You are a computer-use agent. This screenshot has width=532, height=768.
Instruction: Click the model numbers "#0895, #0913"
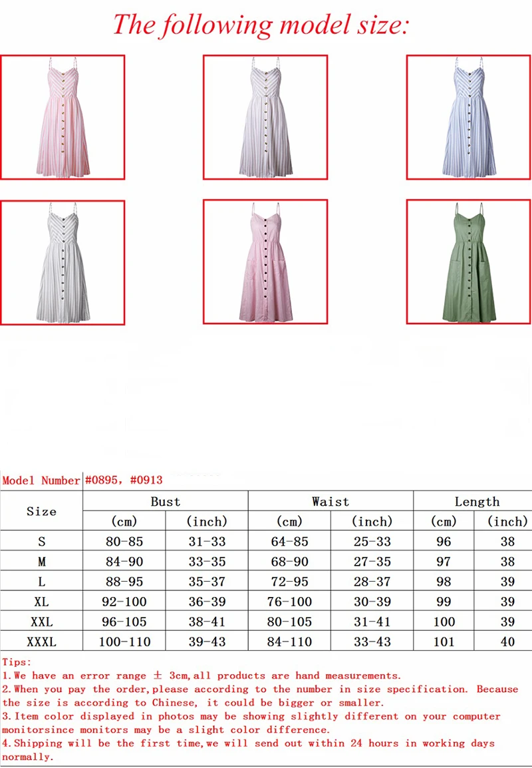pos(124,480)
